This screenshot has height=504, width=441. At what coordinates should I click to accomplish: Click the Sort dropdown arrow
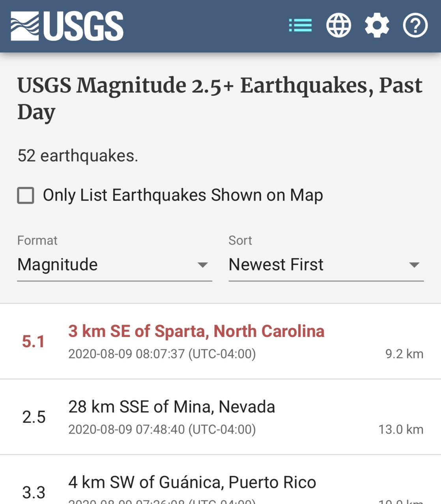[x=414, y=265]
